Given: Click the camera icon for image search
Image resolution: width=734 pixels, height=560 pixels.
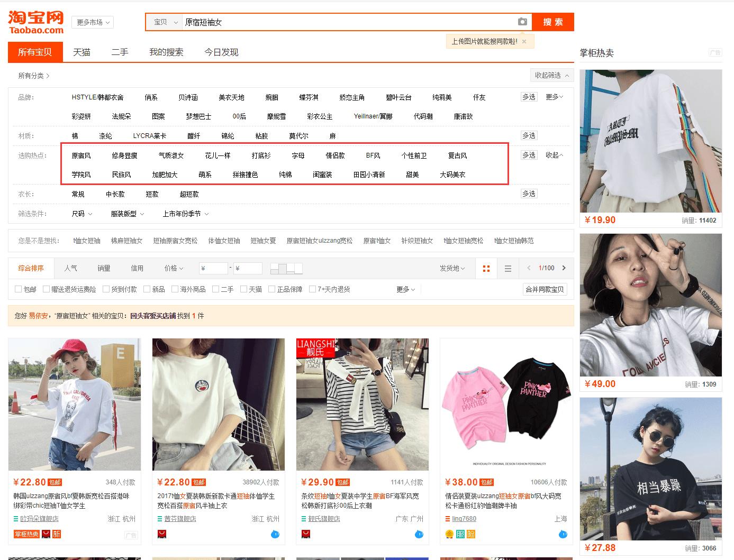Looking at the screenshot, I should [x=522, y=22].
